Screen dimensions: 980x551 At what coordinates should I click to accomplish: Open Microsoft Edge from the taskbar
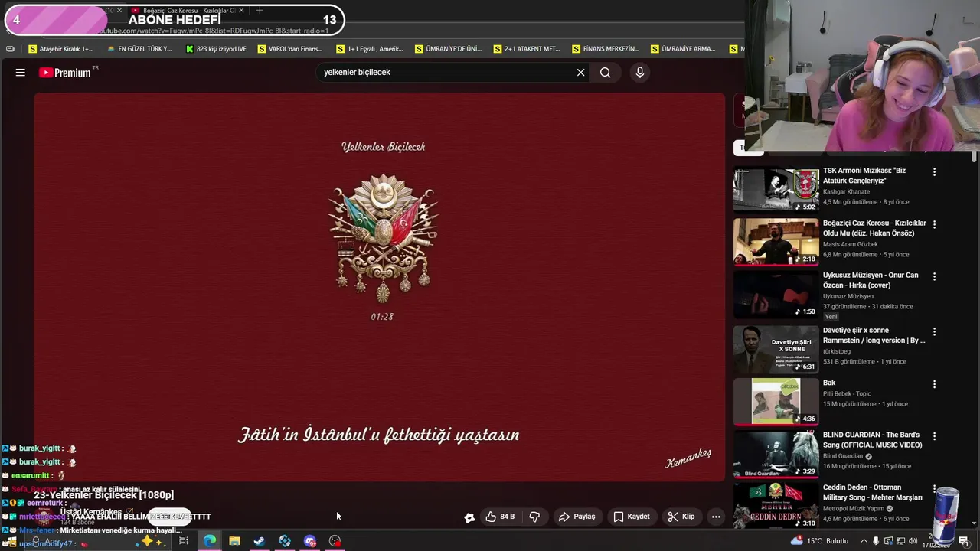(x=209, y=541)
